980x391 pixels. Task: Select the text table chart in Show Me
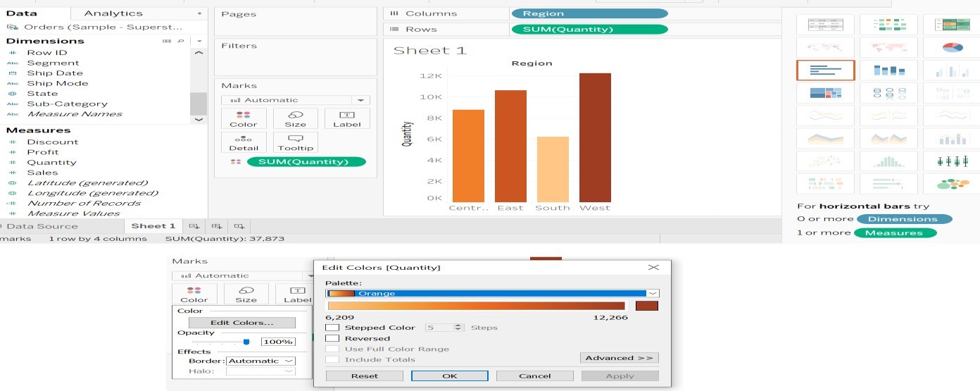coord(826,25)
